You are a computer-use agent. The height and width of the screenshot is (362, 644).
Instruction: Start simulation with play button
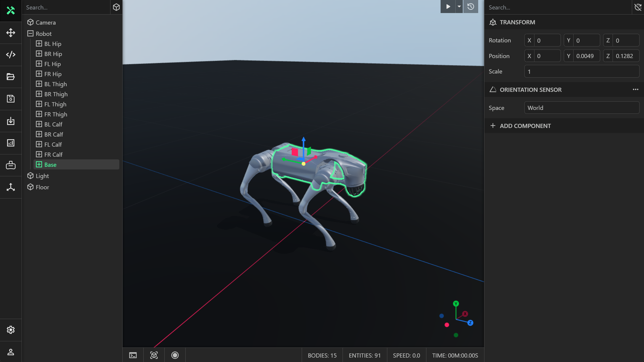(x=448, y=7)
